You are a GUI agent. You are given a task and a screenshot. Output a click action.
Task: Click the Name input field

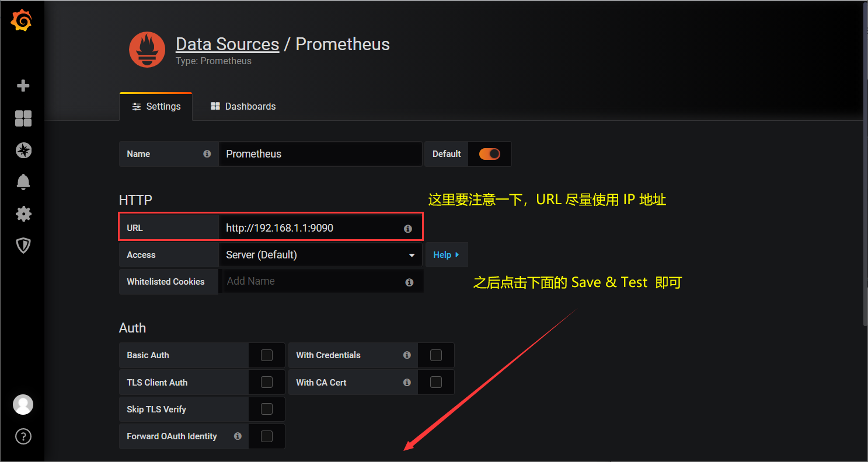(320, 154)
